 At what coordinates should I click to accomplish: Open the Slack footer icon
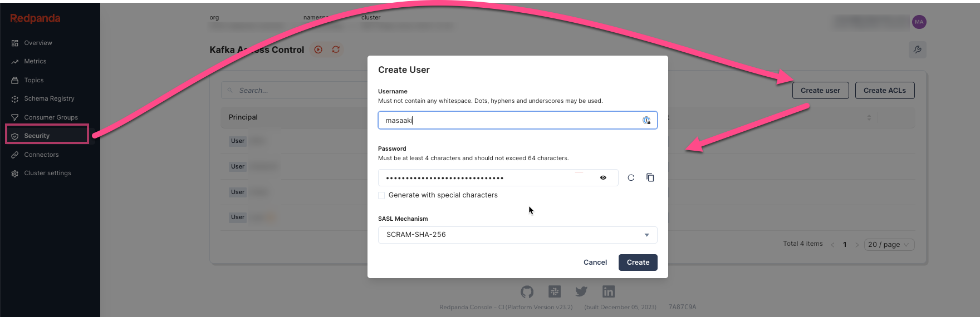click(x=555, y=291)
